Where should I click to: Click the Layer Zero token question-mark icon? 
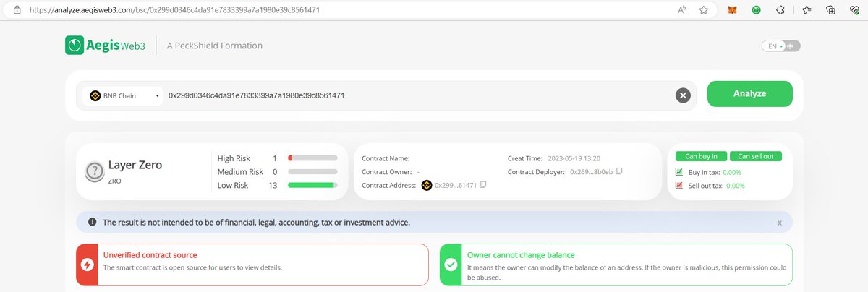[x=94, y=171]
